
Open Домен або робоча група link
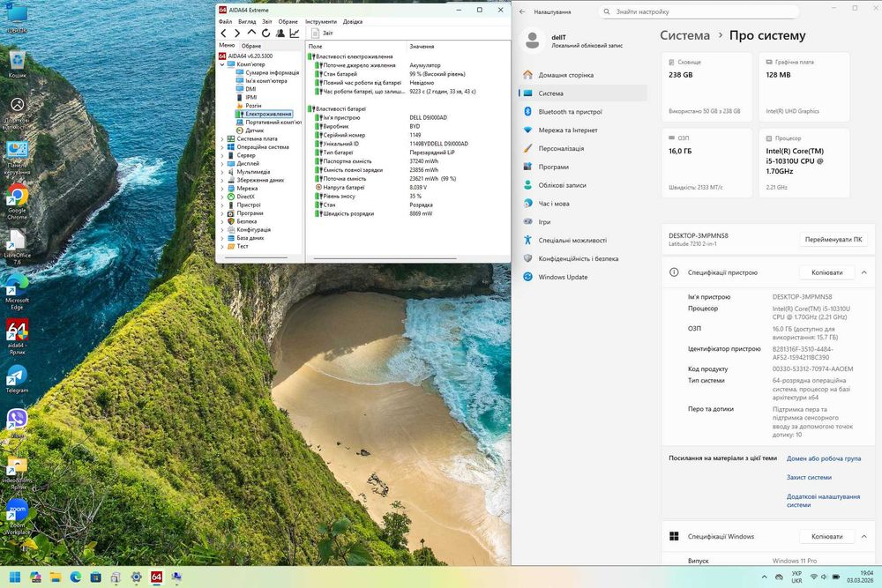tap(824, 458)
